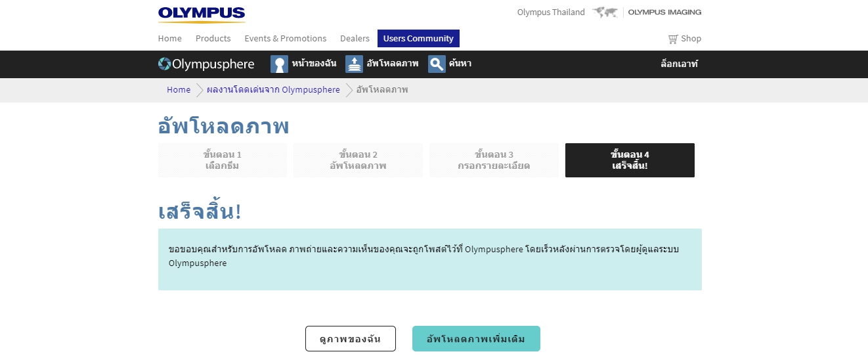Open ผลงานโดดเด่นจาก Olympusphere breadcrumb
868x358 pixels.
point(273,90)
